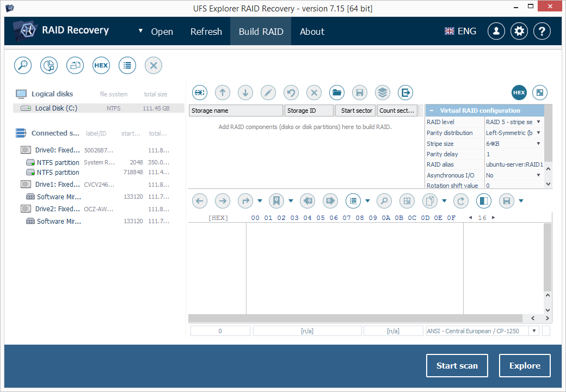Click the Parity delay value field
This screenshot has width=566, height=392.
pyautogui.click(x=514, y=154)
